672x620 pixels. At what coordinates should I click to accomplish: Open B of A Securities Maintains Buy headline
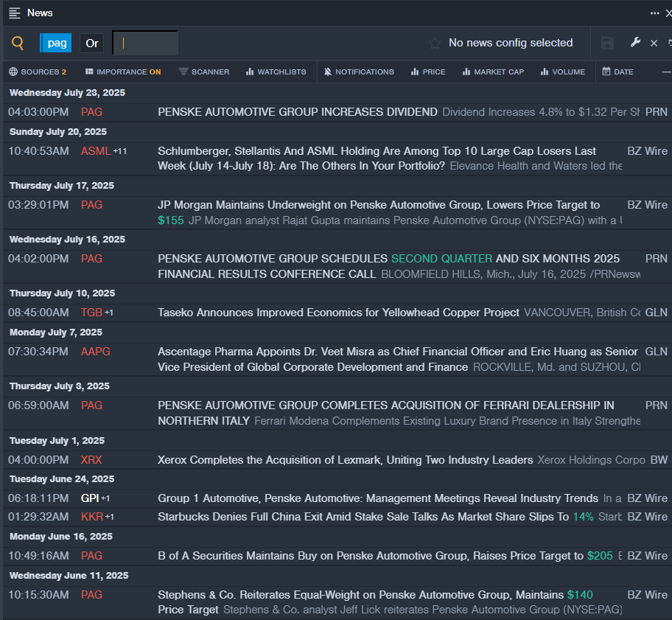tap(385, 556)
